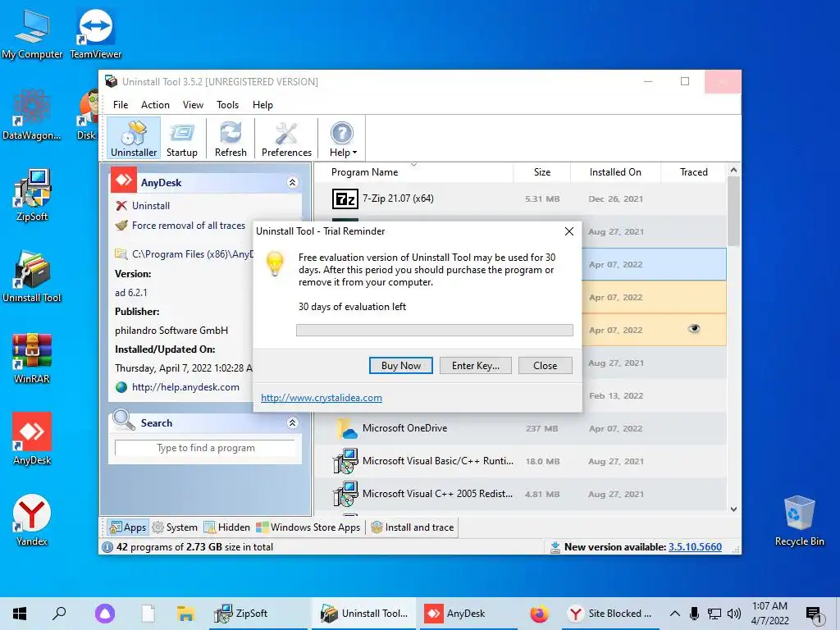Image resolution: width=840 pixels, height=630 pixels.
Task: Click the Enter Key... button
Action: tap(476, 365)
